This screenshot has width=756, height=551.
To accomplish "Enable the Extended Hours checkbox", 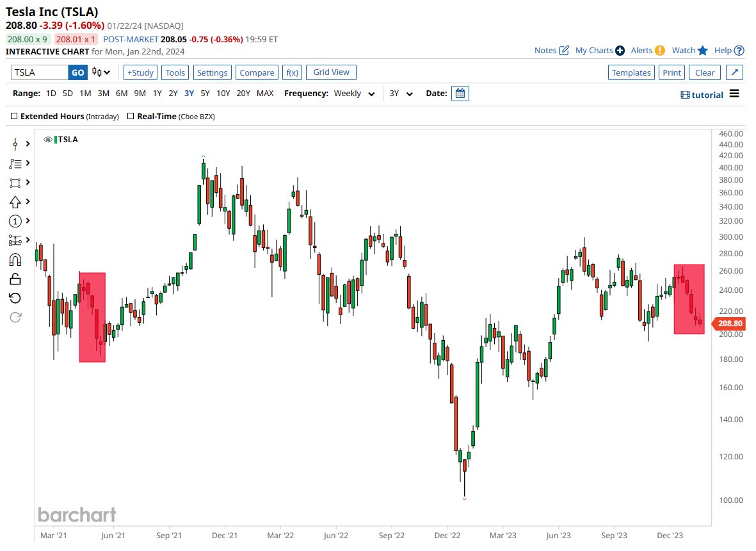I will [x=14, y=116].
